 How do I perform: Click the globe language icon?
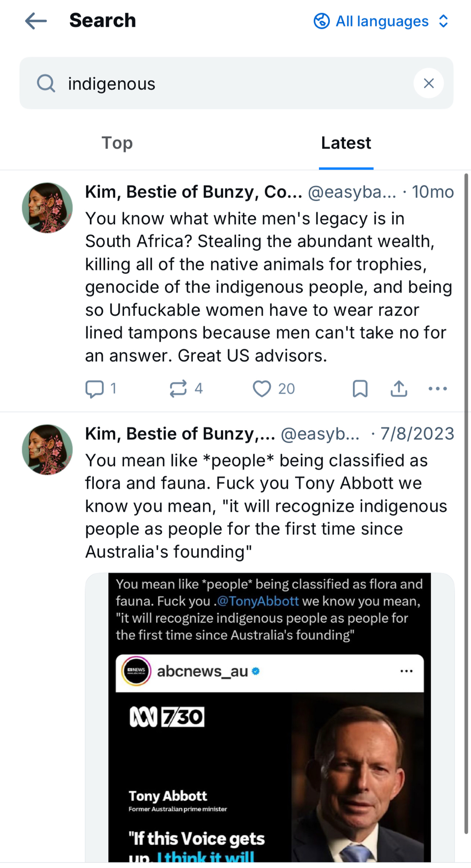click(322, 21)
